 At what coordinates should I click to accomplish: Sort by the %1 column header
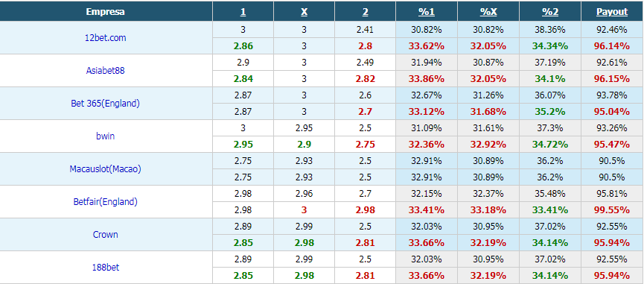click(427, 12)
